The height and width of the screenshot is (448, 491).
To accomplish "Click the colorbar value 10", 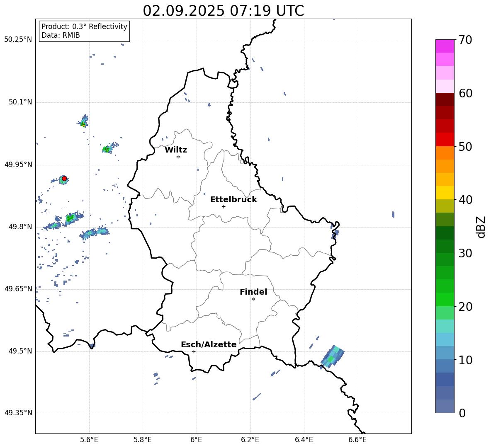I will [465, 360].
